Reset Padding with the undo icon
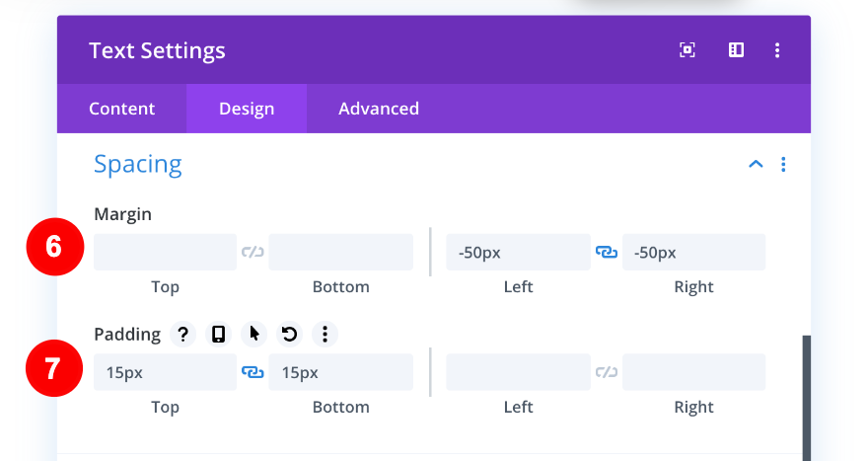This screenshot has width=868, height=461. click(289, 334)
